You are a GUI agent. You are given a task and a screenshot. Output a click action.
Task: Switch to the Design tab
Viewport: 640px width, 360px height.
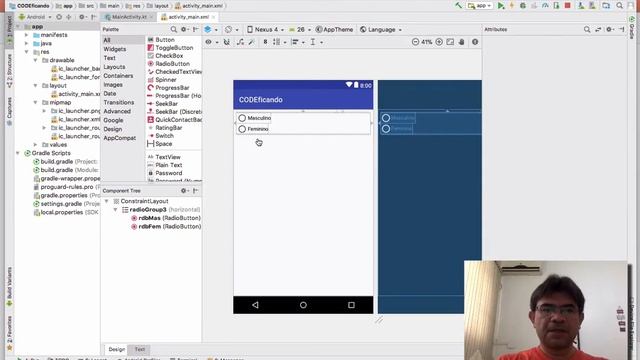click(x=117, y=349)
